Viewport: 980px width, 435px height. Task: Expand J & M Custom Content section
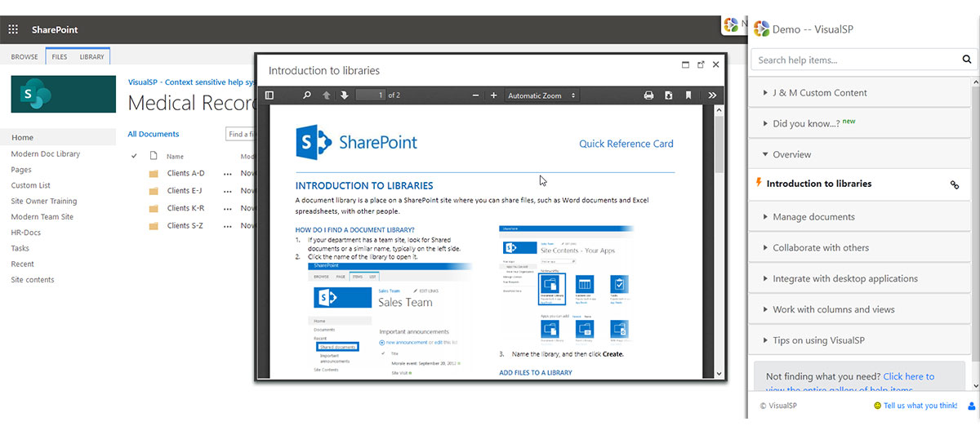[x=860, y=93]
